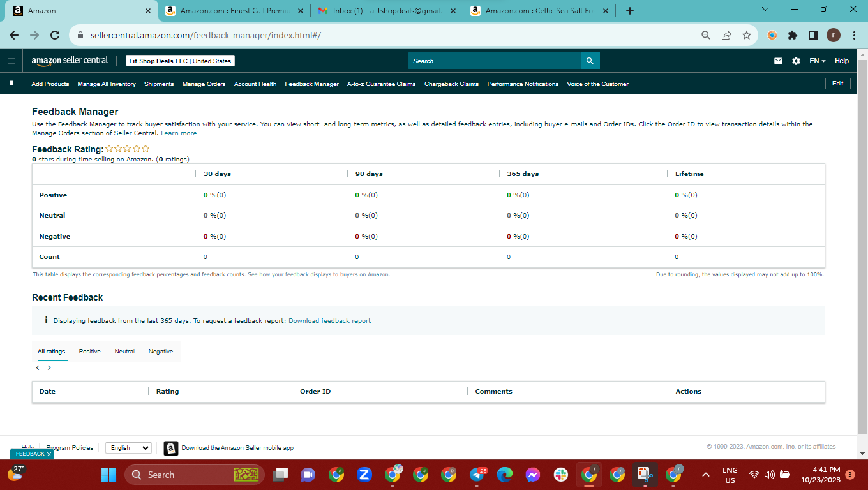Viewport: 868px width, 490px height.
Task: Click the zoom magnifier icon in address bar
Action: point(706,35)
